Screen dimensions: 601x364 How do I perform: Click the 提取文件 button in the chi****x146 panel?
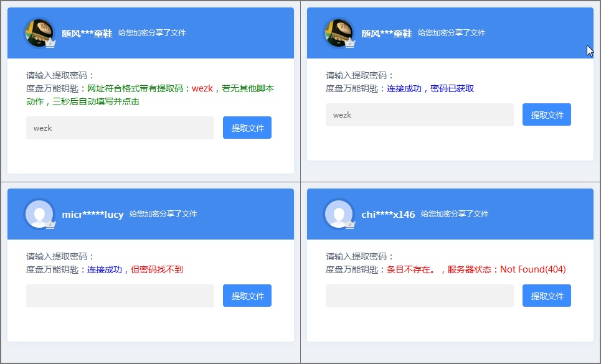[x=547, y=296]
